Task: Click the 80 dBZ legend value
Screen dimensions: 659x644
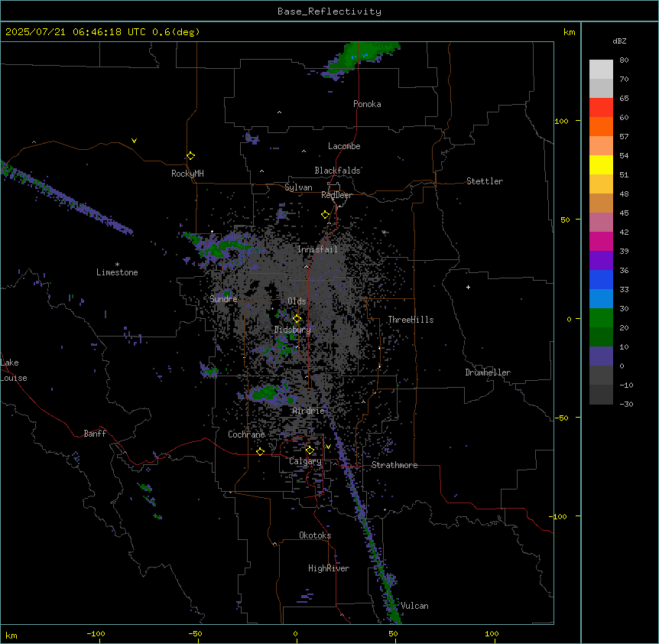Action: click(x=624, y=60)
